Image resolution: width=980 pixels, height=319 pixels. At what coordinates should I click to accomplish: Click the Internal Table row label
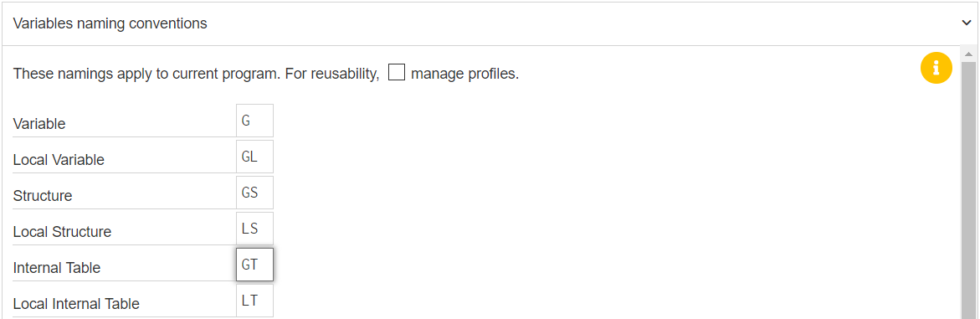point(57,268)
